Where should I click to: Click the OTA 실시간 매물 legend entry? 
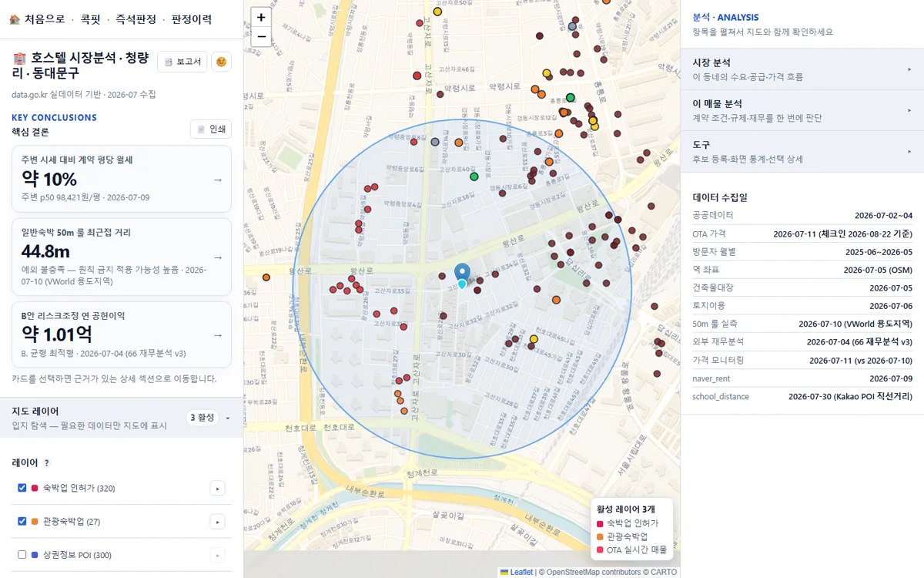(x=631, y=549)
